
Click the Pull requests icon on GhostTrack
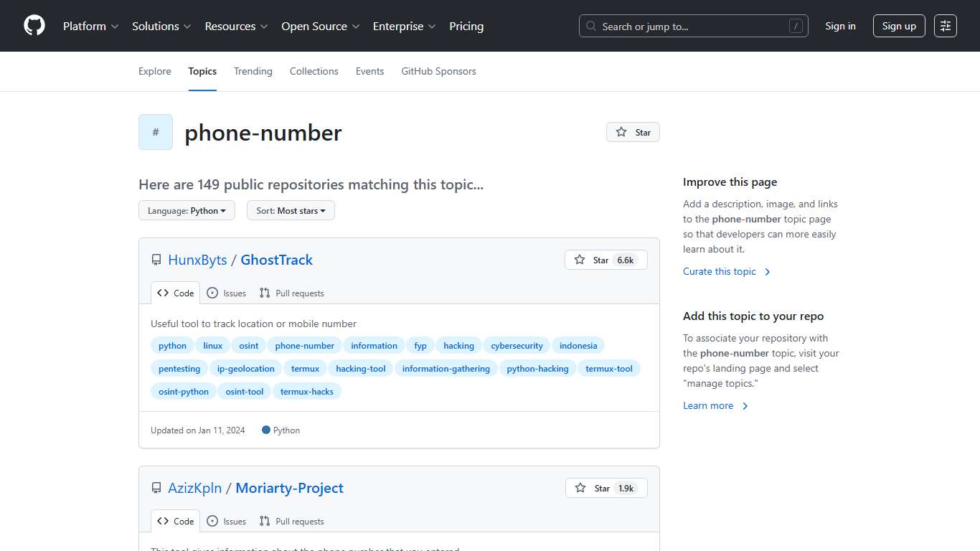[x=265, y=293]
